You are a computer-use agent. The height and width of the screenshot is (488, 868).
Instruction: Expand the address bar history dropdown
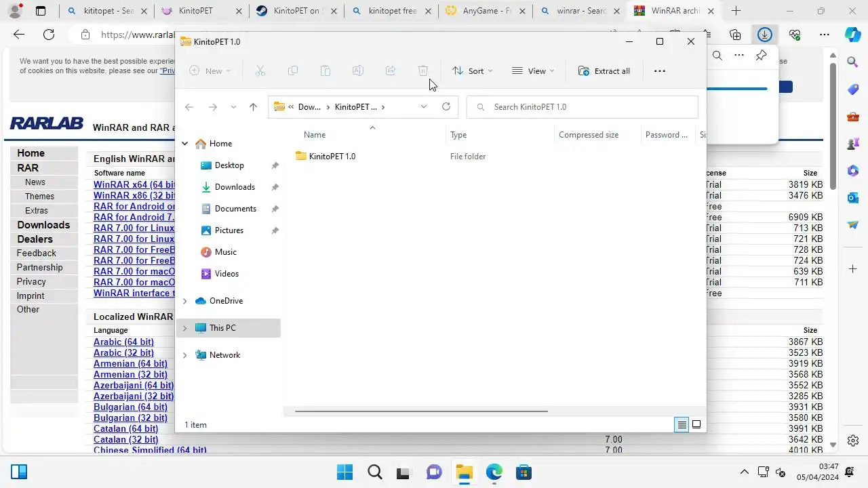[x=424, y=106]
